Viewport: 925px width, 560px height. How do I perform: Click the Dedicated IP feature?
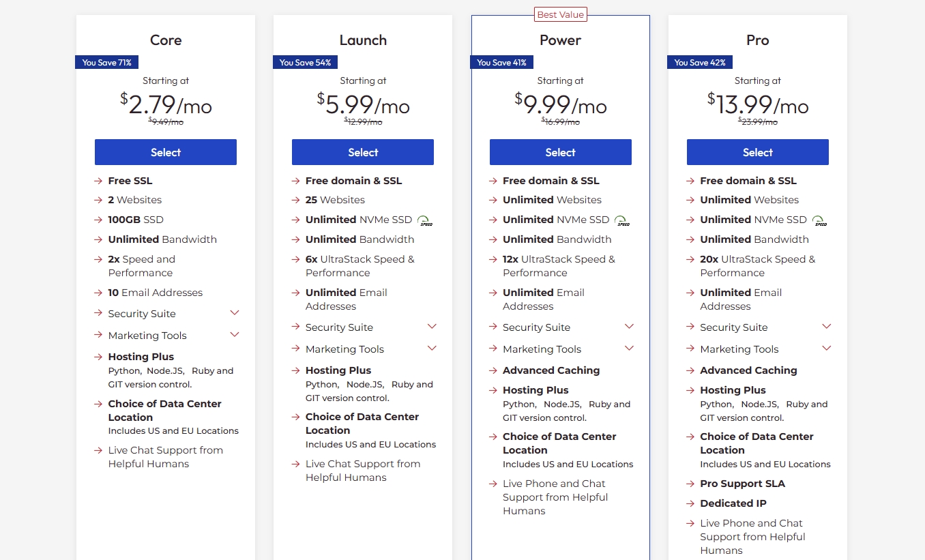pos(733,503)
